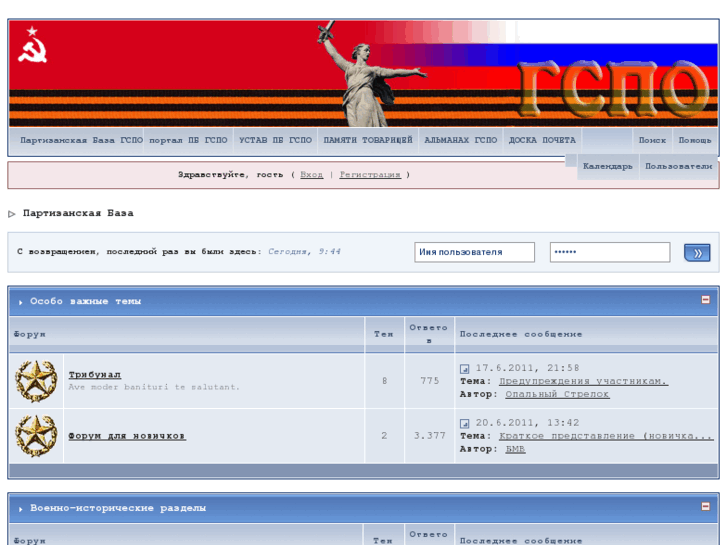
Task: Click the breadcrumb arrow before Партизанская База
Action: click(12, 214)
